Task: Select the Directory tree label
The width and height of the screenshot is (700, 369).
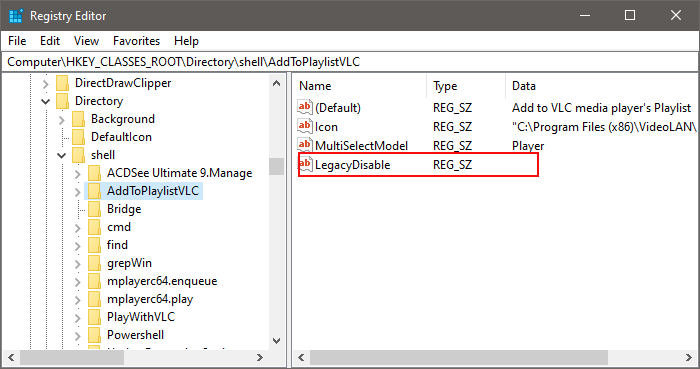Action: [x=99, y=101]
